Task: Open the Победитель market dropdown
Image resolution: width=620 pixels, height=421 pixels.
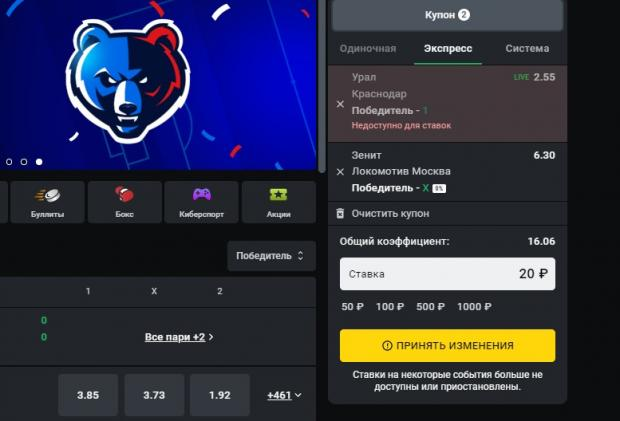Action: [x=271, y=256]
